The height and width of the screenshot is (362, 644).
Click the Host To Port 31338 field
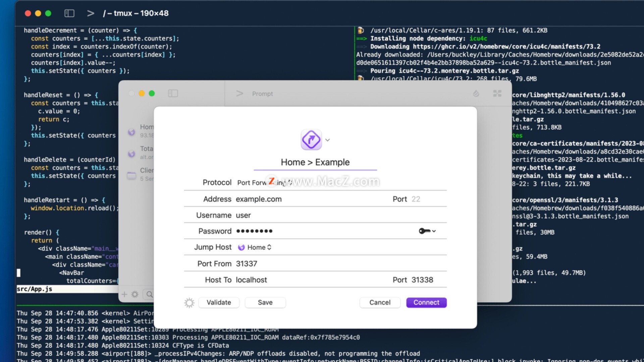pyautogui.click(x=429, y=280)
